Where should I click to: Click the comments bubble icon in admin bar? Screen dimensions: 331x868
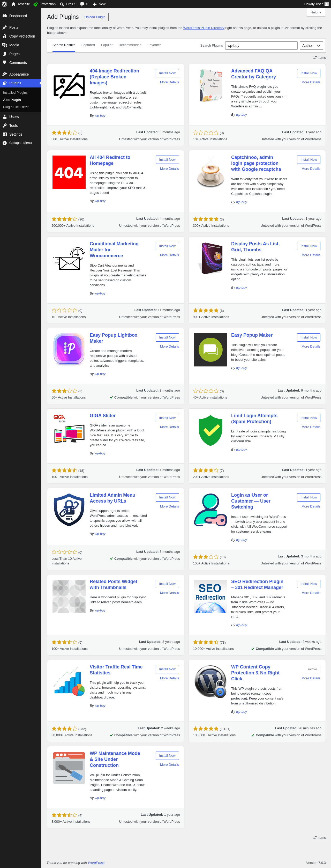click(x=82, y=4)
